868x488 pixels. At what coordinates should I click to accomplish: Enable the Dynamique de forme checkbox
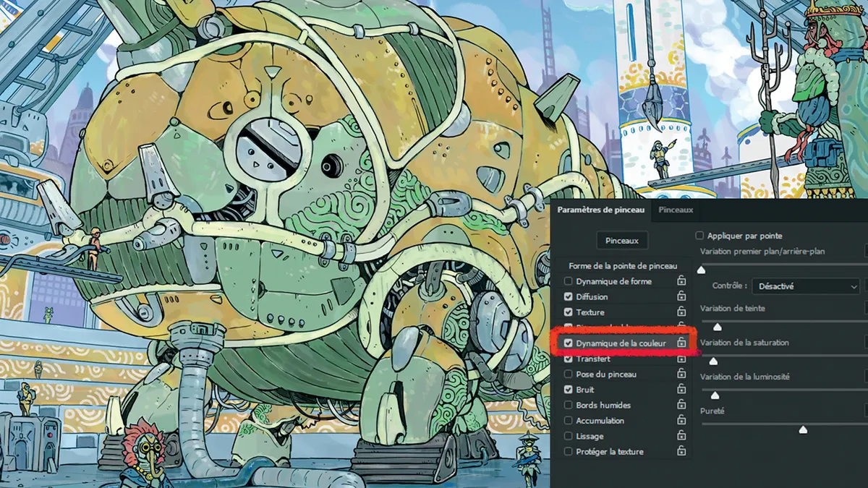569,281
